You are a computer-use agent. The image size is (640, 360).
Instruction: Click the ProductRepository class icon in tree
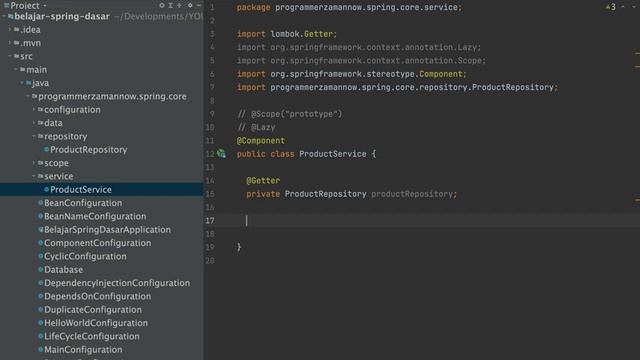pyautogui.click(x=47, y=149)
